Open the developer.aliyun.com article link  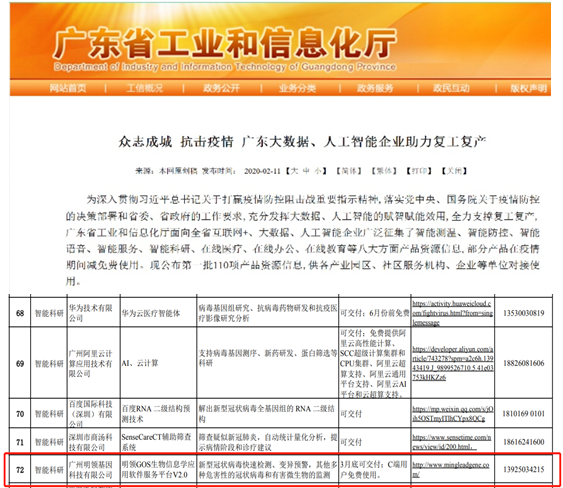click(x=453, y=363)
